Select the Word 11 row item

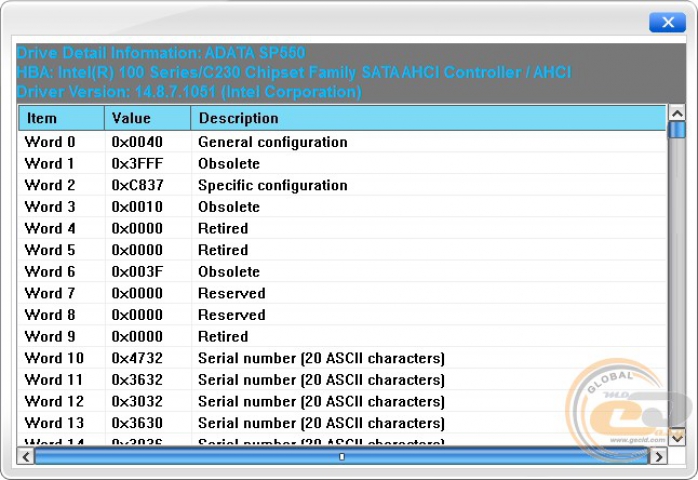pyautogui.click(x=54, y=379)
